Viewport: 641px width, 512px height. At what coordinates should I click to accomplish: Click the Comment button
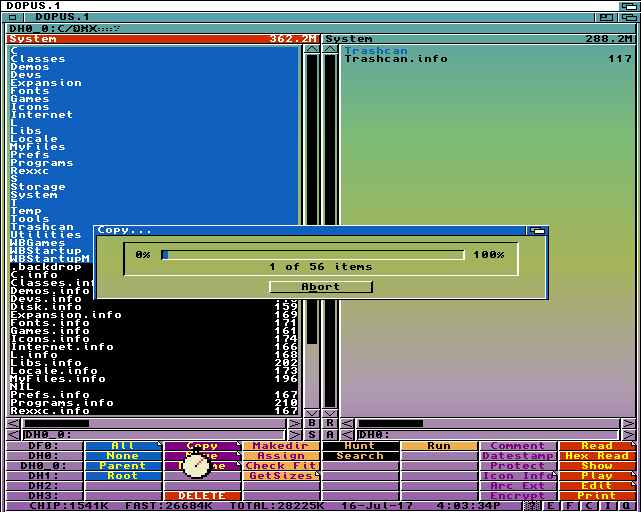point(518,446)
